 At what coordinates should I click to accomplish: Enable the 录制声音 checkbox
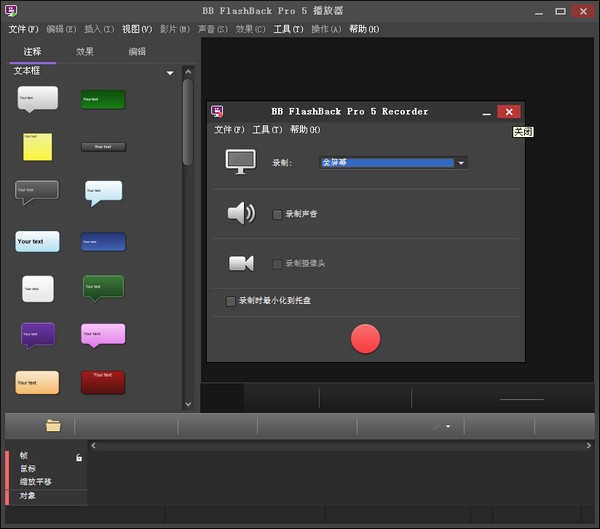point(277,214)
